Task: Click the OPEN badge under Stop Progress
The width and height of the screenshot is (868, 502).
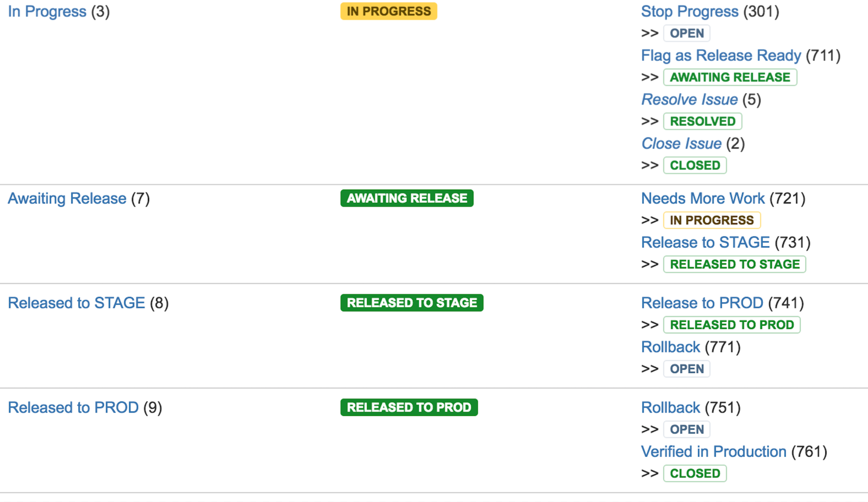Action: pos(686,33)
